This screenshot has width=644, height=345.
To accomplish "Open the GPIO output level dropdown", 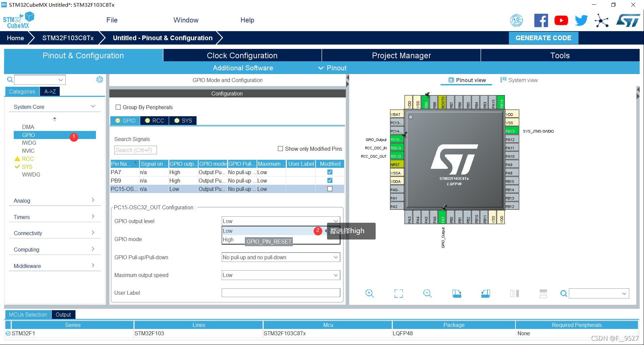I will coord(281,221).
